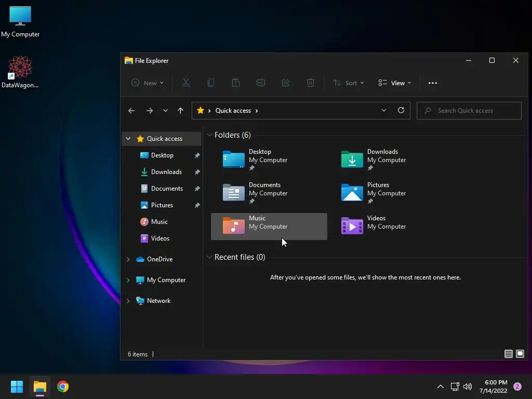Go back with the left arrow
This screenshot has height=399, width=532.
click(x=131, y=111)
